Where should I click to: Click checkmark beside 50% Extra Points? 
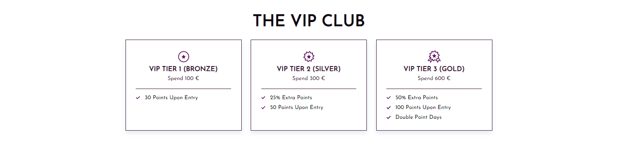click(389, 98)
